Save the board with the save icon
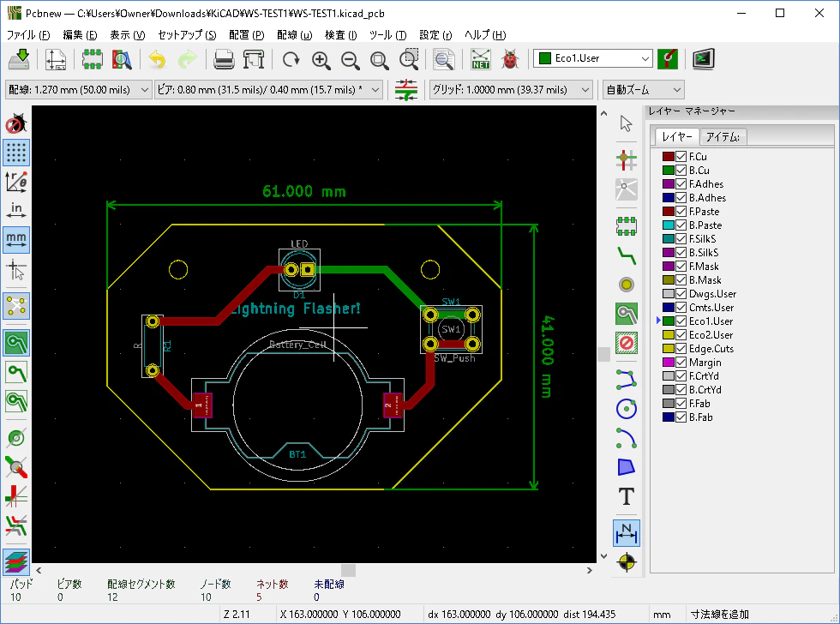The image size is (840, 624). (x=19, y=59)
